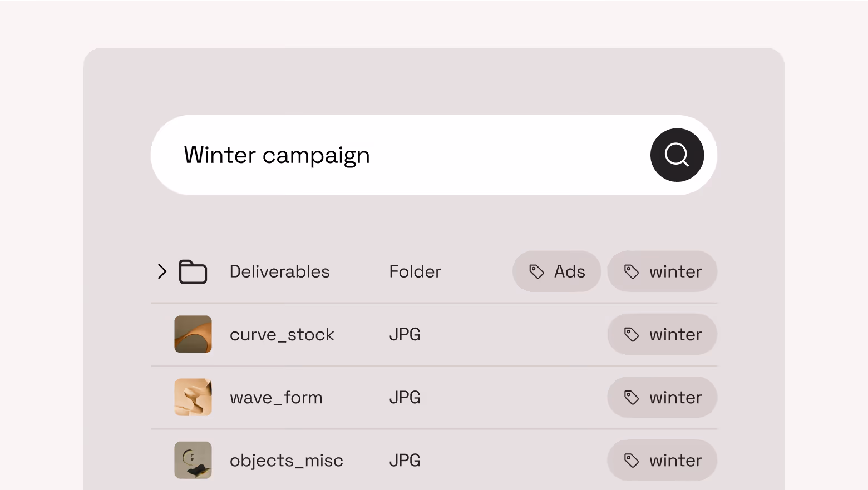Select the curve_stock file name
Screen dimensions: 868x490
point(282,335)
